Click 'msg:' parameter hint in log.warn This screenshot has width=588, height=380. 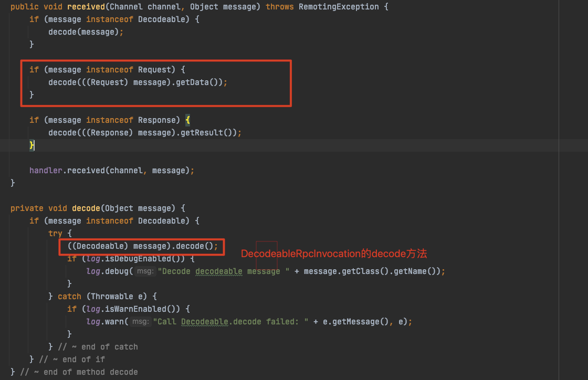141,322
